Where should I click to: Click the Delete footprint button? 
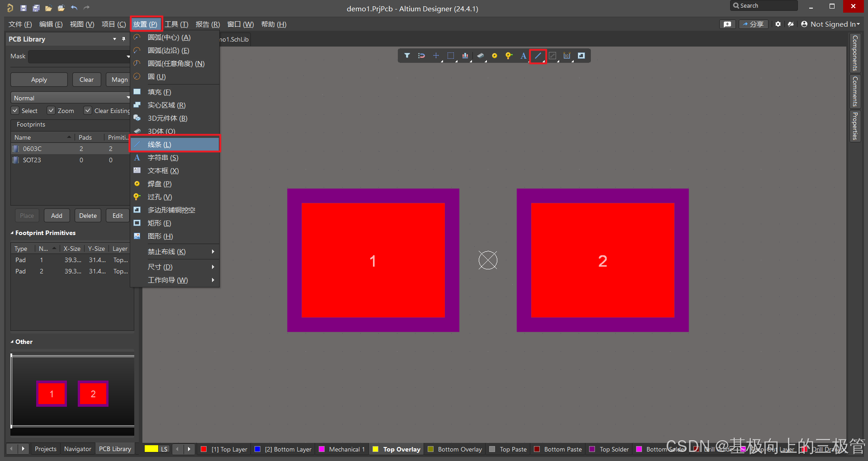88,216
